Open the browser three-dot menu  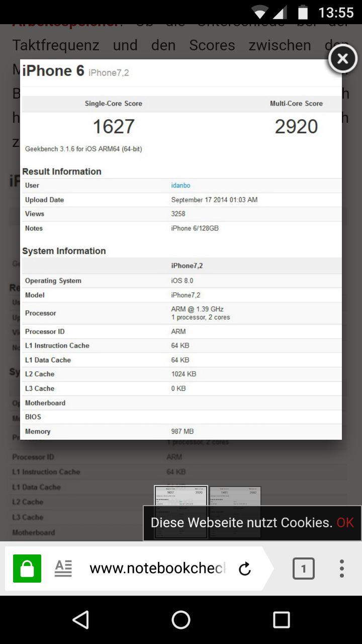[x=342, y=569]
